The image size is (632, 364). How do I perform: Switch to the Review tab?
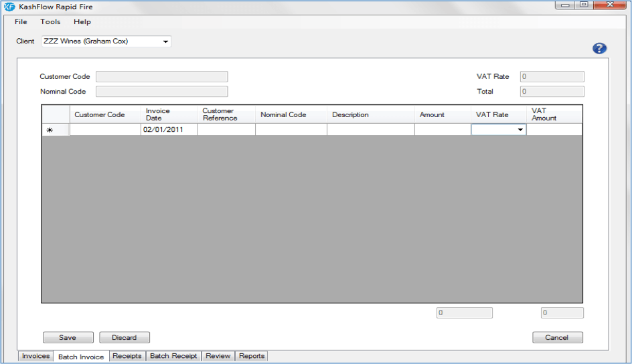[x=218, y=356]
